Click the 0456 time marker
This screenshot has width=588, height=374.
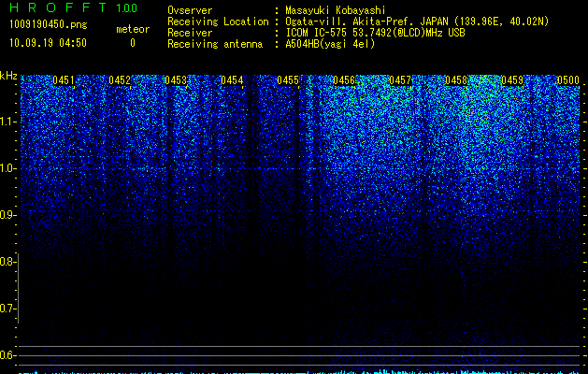344,80
